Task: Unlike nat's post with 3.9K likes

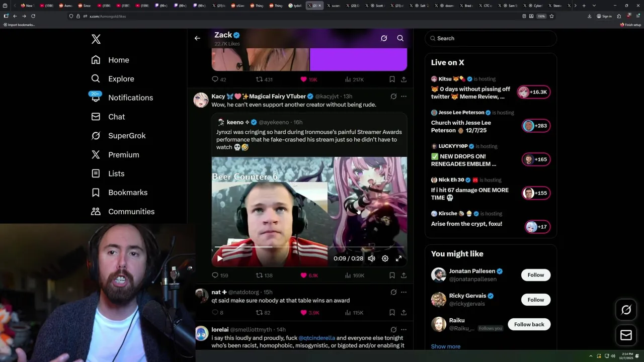Action: pos(309,313)
